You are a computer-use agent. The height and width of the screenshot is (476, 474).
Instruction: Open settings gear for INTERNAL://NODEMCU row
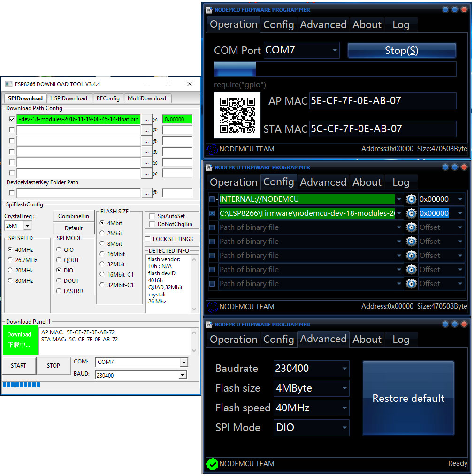(411, 199)
